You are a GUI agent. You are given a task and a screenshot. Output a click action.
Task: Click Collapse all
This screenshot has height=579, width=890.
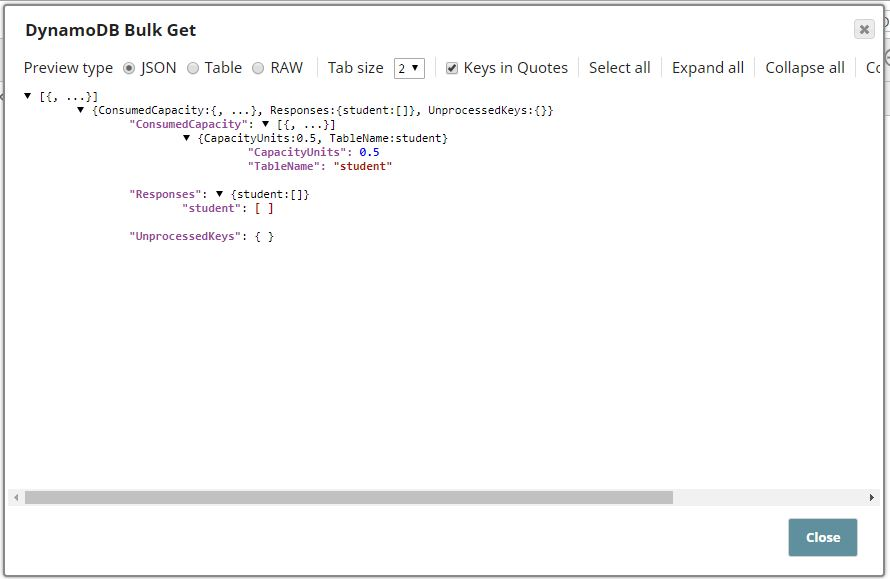(x=804, y=68)
